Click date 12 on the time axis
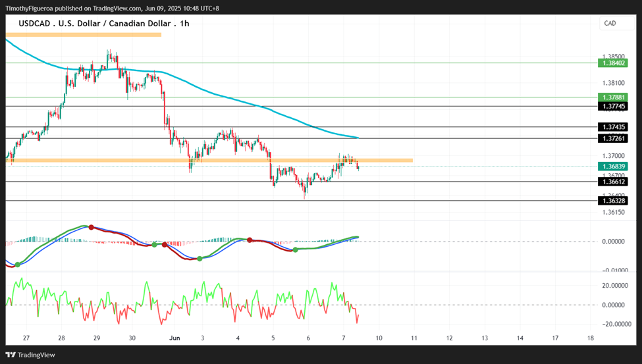 (449, 338)
